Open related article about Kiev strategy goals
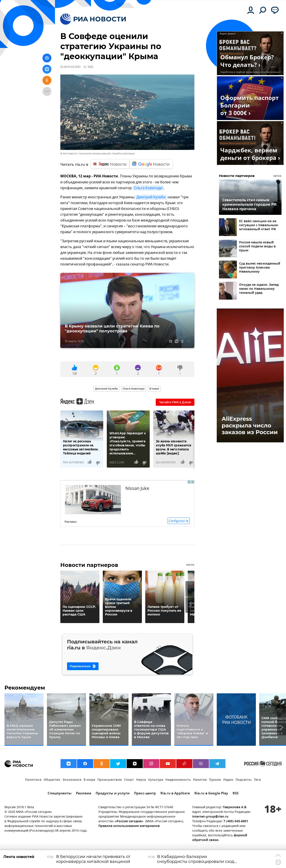Screen dimensions: 286x868 127,310
